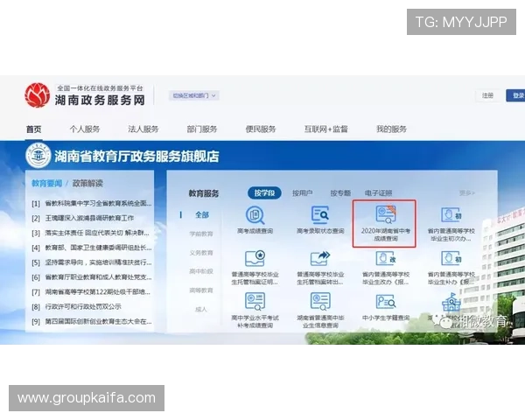Open 普通高等学校毕业生托管档案证明 icon
Image resolution: width=525 pixels, height=420 pixels.
point(255,258)
